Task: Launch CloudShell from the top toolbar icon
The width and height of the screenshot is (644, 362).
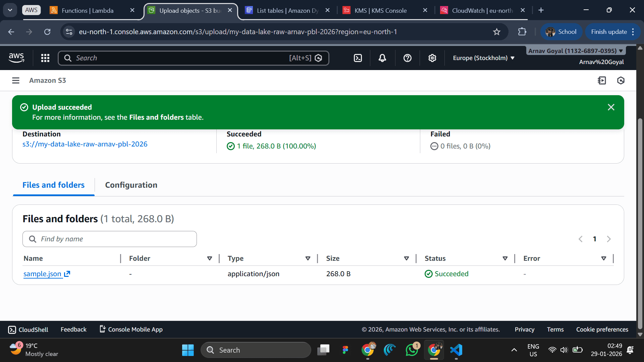Action: coord(358,58)
